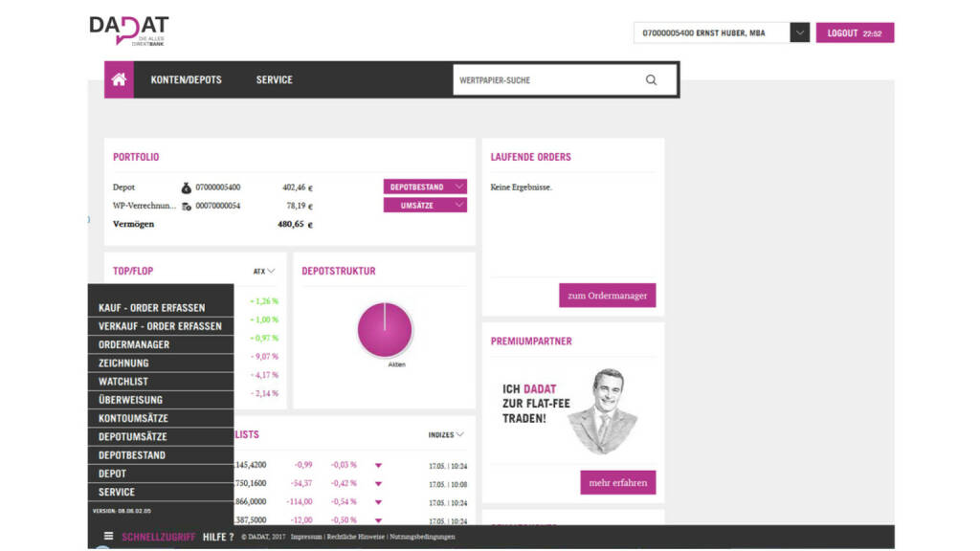Image resolution: width=980 pixels, height=551 pixels.
Task: Open the Indizes dropdown selector
Action: pos(446,435)
